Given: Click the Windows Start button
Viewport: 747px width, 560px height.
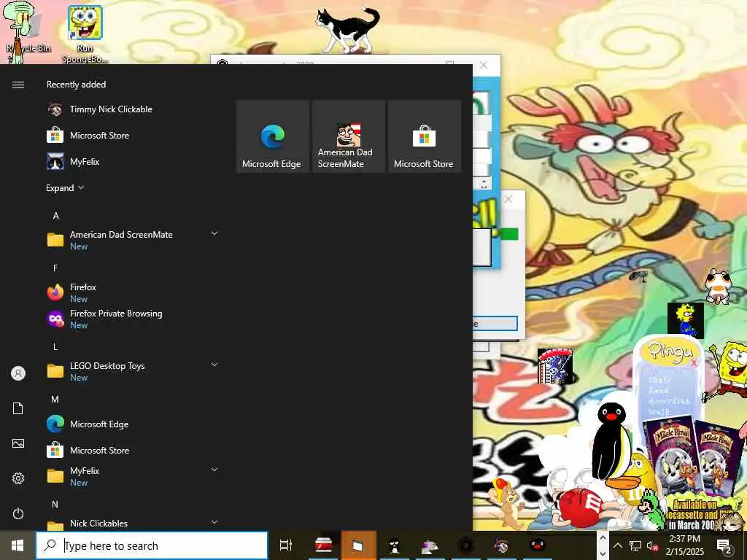Looking at the screenshot, I should 18,545.
